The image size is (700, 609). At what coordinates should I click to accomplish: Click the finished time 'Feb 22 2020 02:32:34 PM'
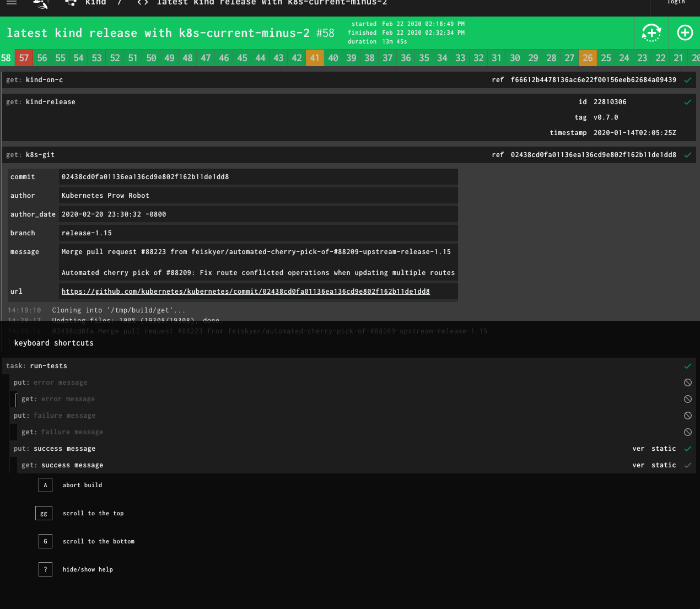(x=423, y=33)
